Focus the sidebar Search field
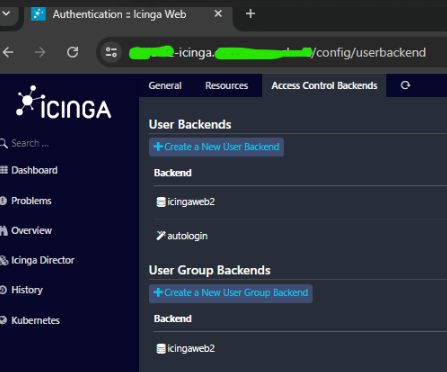 pyautogui.click(x=30, y=143)
